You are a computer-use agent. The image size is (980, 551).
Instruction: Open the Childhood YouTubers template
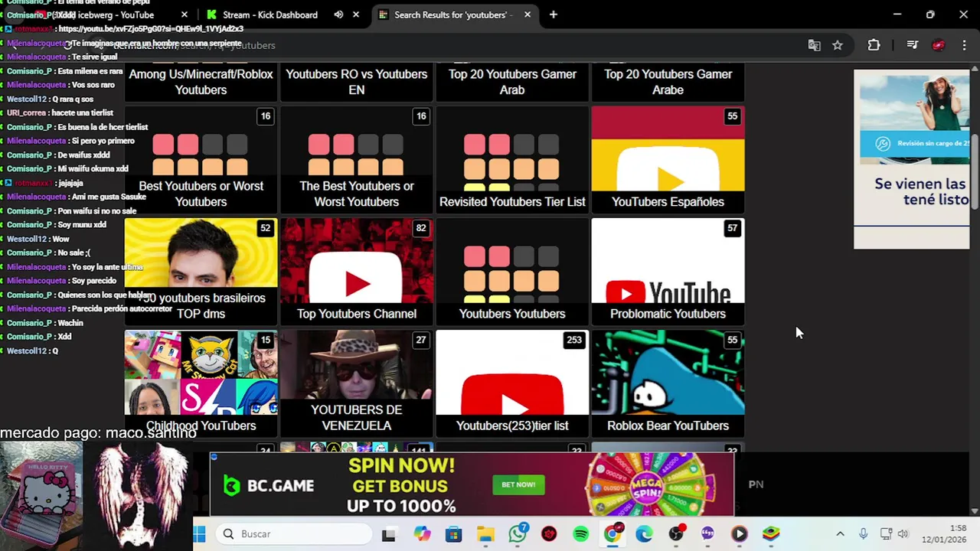point(201,383)
